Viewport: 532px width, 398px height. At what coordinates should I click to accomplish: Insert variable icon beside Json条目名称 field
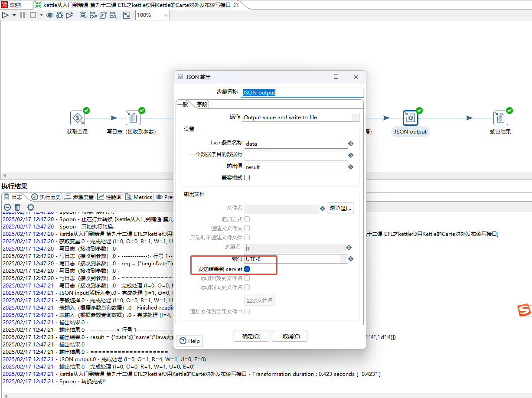tap(351, 144)
